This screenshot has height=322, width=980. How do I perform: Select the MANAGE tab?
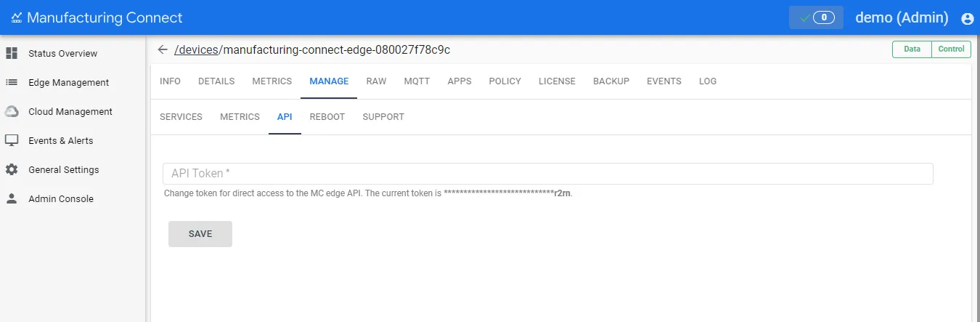tap(329, 81)
